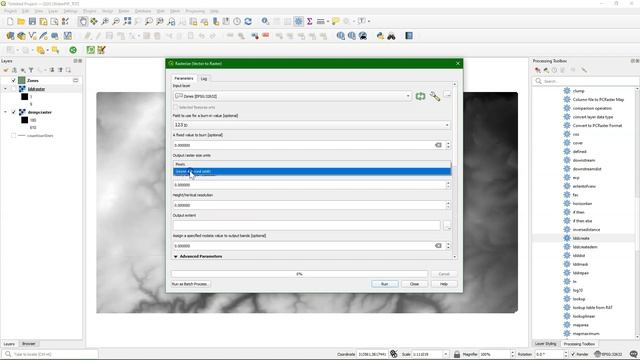Viewport: 640px width, 360px height.
Task: Switch to the Parameters tab
Action: pyautogui.click(x=184, y=78)
